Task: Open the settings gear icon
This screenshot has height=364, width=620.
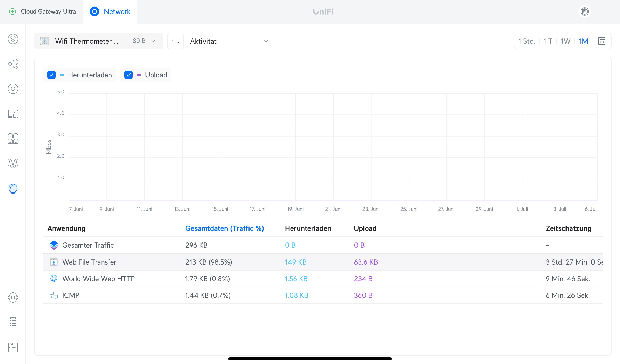Action: pyautogui.click(x=13, y=297)
